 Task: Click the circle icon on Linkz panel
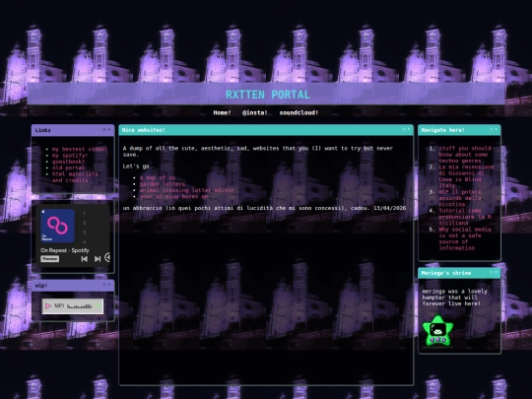(x=104, y=130)
